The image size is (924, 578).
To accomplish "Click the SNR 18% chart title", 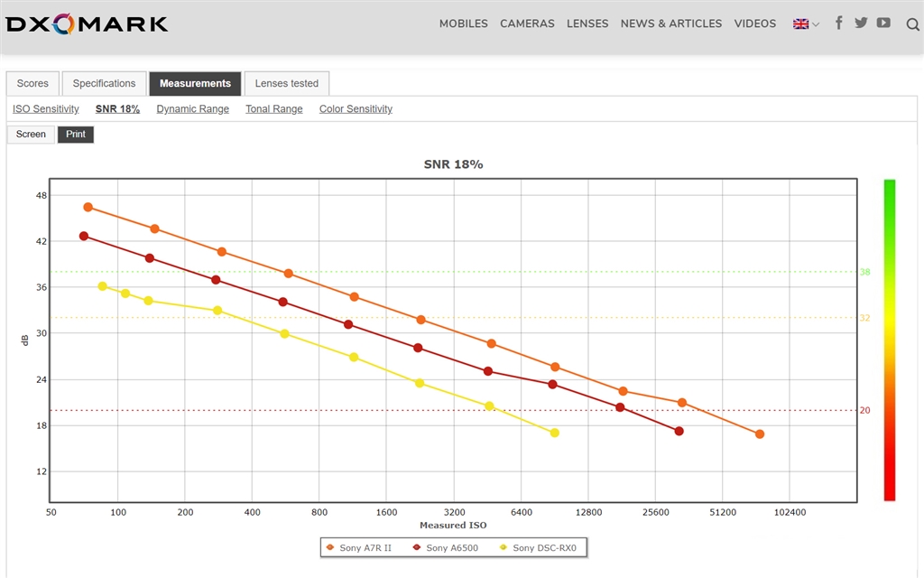I will [x=453, y=164].
